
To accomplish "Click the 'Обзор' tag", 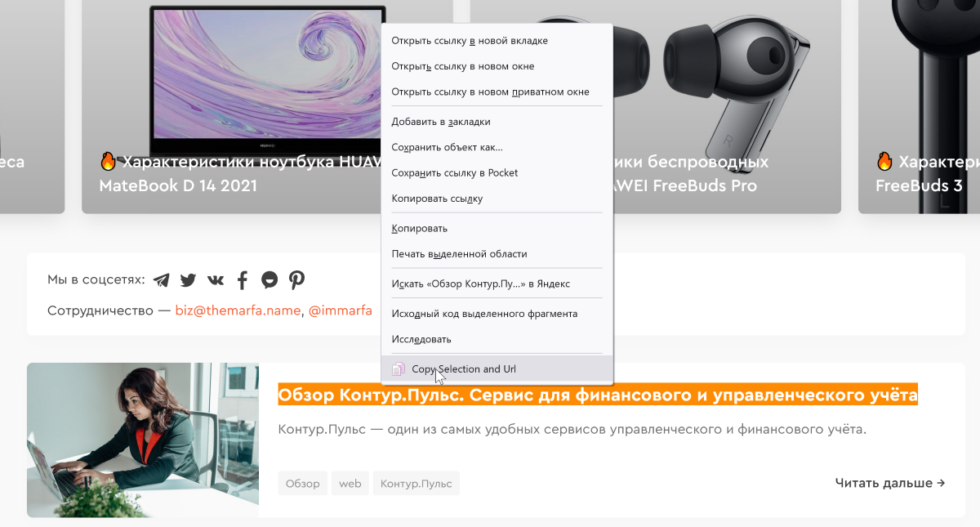I will coord(303,484).
